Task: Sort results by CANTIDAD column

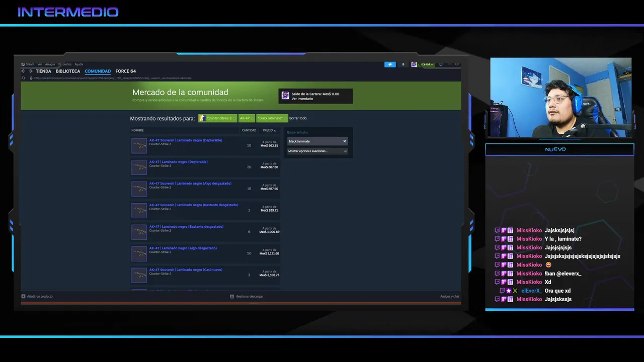Action: 249,130
